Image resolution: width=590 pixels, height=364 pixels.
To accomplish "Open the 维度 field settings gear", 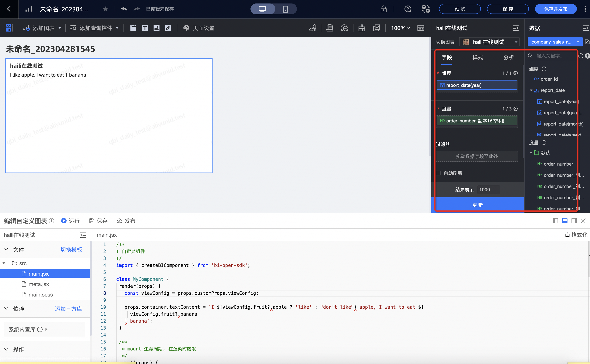I will pos(516,73).
